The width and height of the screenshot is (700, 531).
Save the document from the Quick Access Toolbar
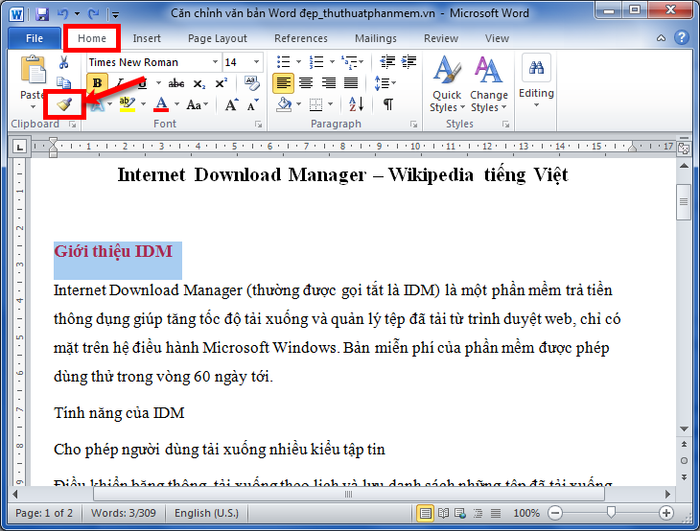click(x=41, y=14)
